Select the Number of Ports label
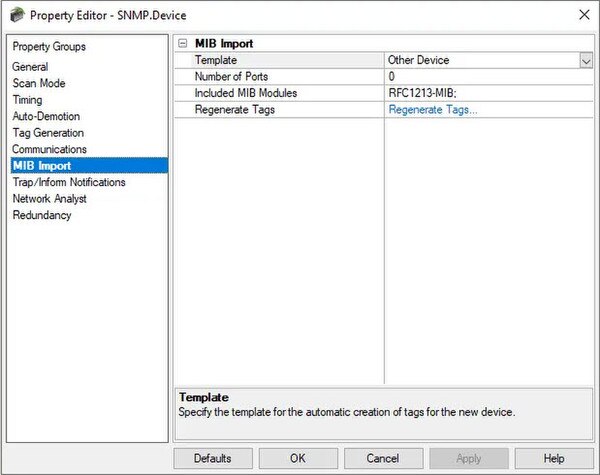 [x=231, y=77]
